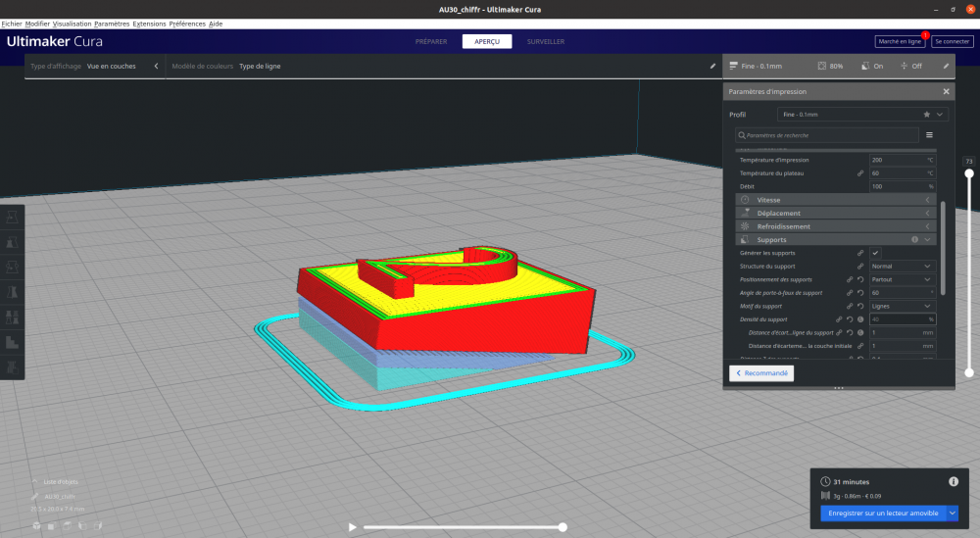980x538 pixels.
Task: Open the Visualisation menu
Action: point(72,24)
